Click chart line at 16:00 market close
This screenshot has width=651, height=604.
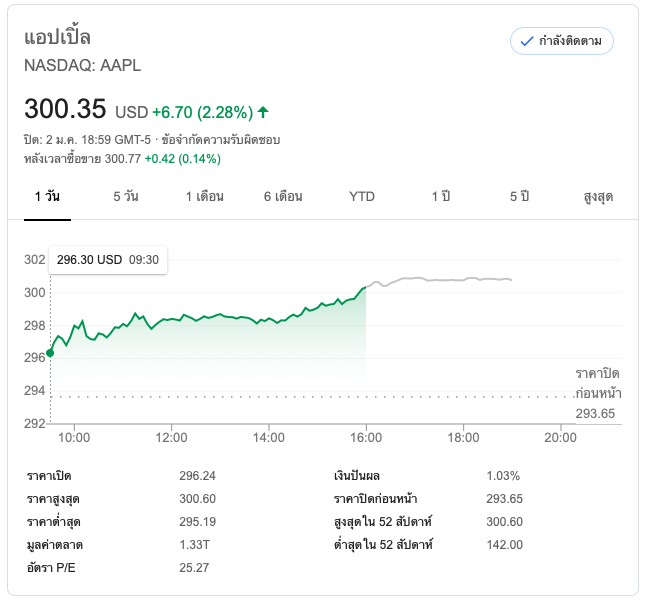coord(365,288)
